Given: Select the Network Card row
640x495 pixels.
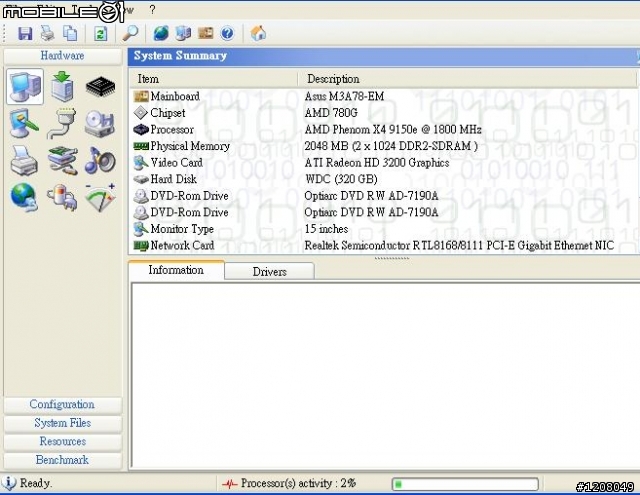Looking at the screenshot, I should pyautogui.click(x=384, y=245).
